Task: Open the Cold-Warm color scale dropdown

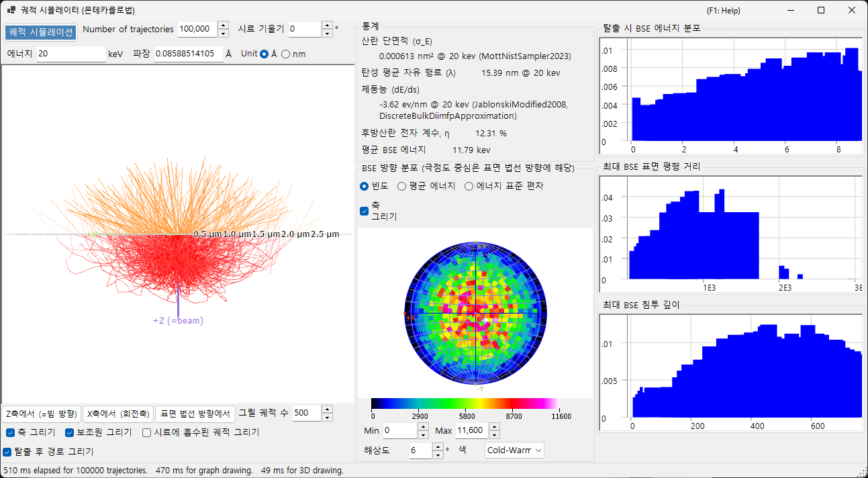Action: click(x=514, y=450)
